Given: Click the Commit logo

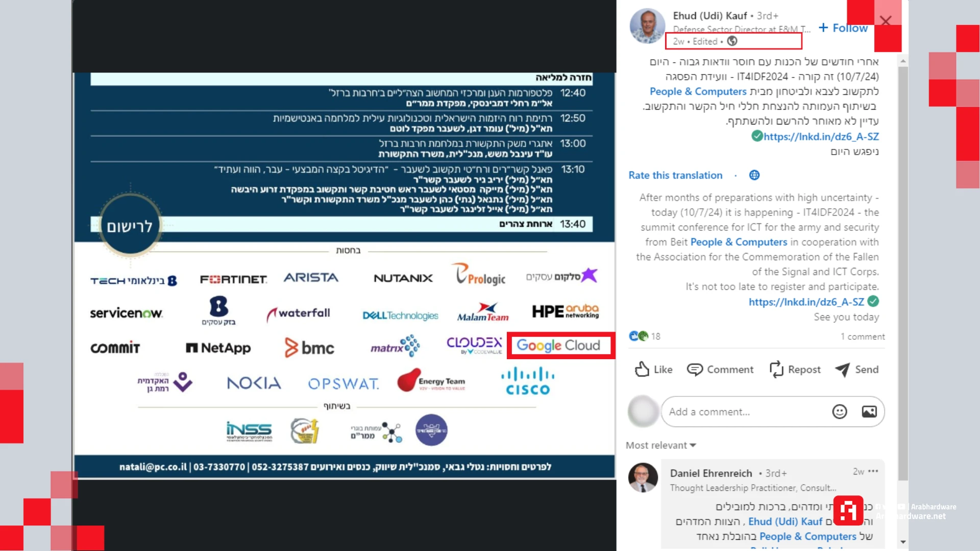Looking at the screenshot, I should [115, 348].
